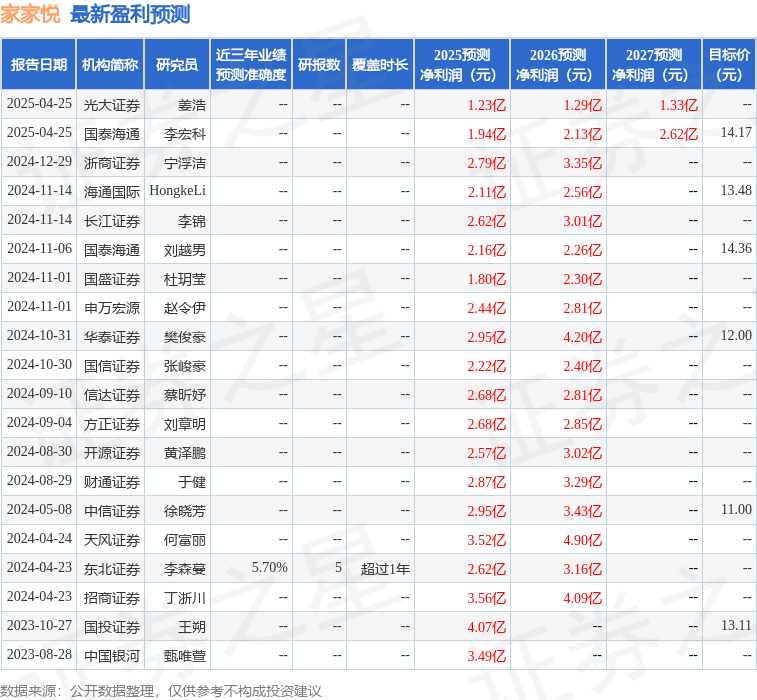Click target price 14.17
Screen dimensions: 757x700
pos(736,132)
